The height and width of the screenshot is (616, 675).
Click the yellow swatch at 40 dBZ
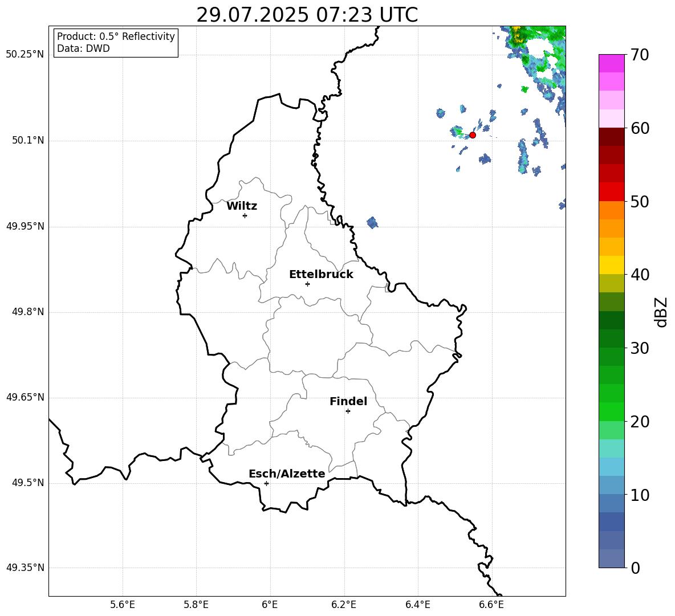pos(611,265)
